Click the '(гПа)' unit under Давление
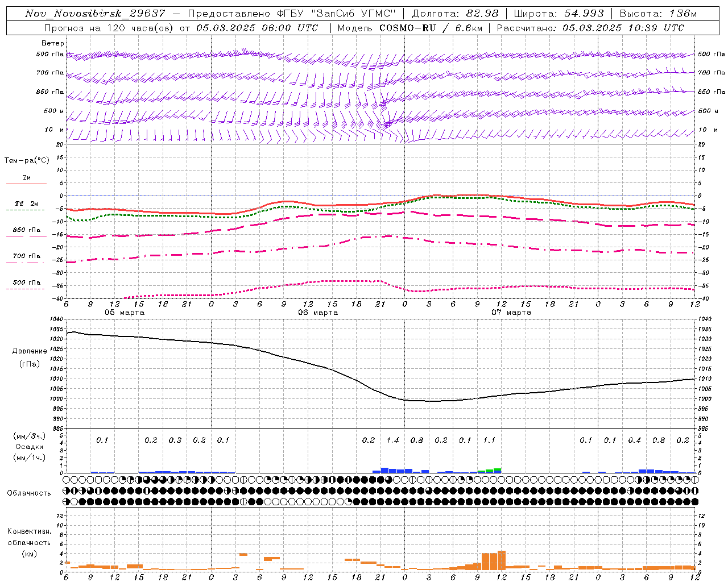The image size is (728, 582). 30,364
